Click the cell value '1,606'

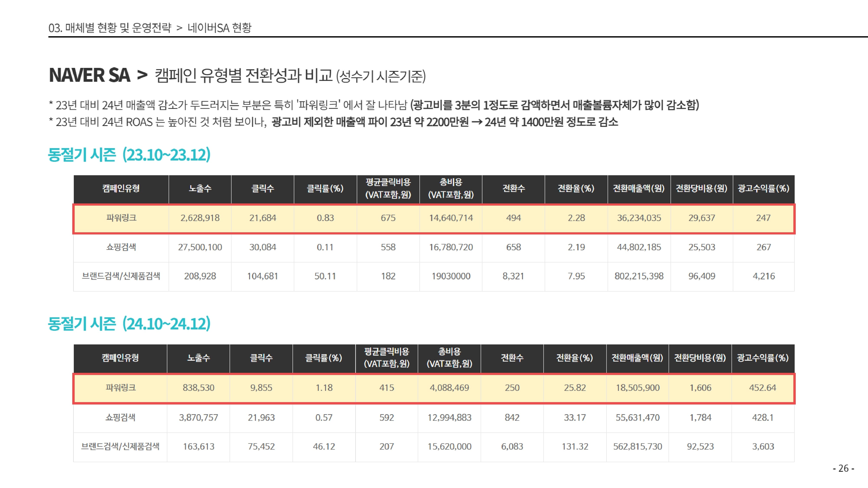(x=700, y=388)
